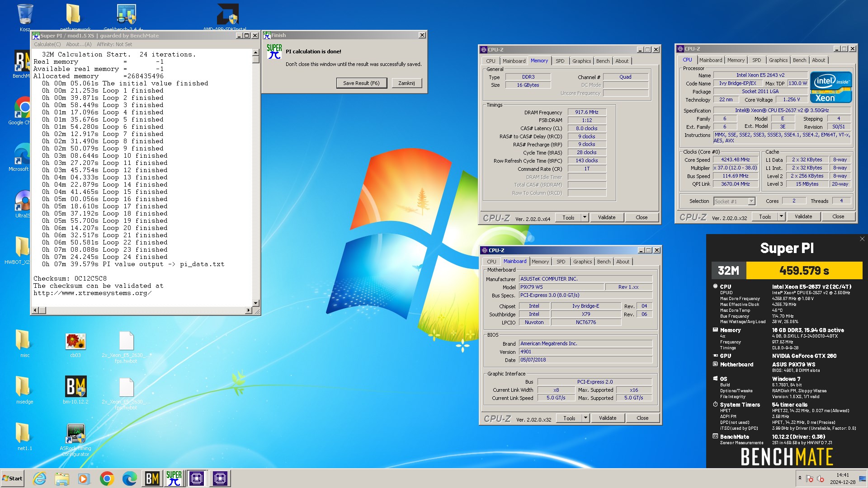This screenshot has height=488, width=868.
Task: Open Chrome from the taskbar
Action: click(107, 479)
